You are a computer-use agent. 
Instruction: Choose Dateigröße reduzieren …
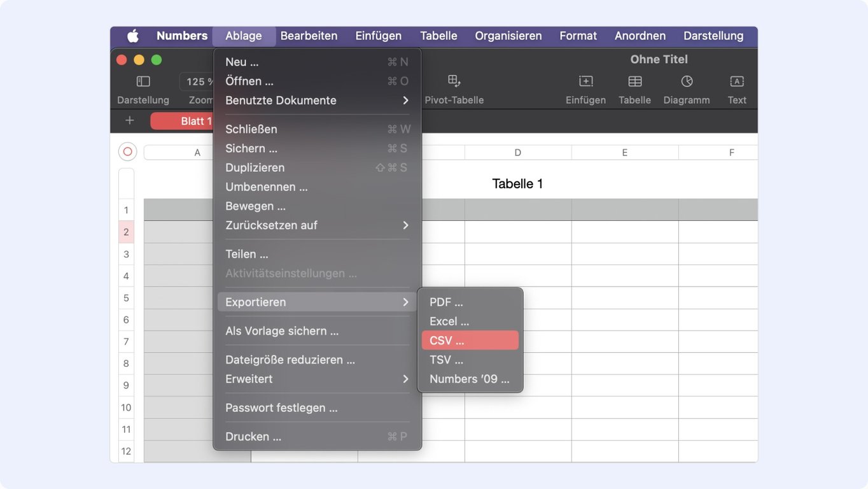pyautogui.click(x=317, y=360)
